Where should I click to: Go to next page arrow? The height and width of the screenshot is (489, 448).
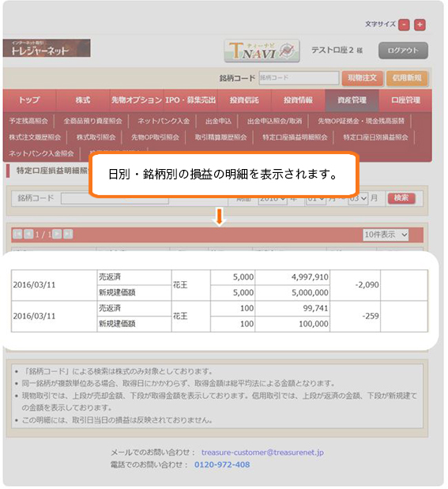[57, 234]
